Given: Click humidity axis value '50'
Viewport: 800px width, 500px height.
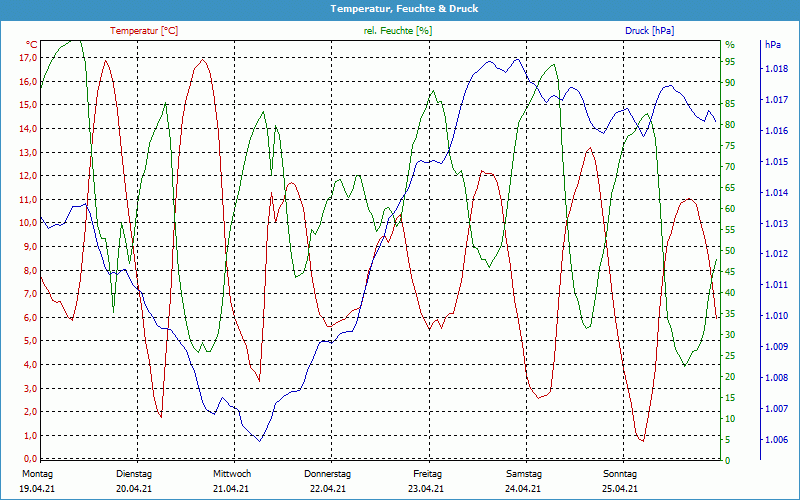Looking at the screenshot, I should coord(730,251).
